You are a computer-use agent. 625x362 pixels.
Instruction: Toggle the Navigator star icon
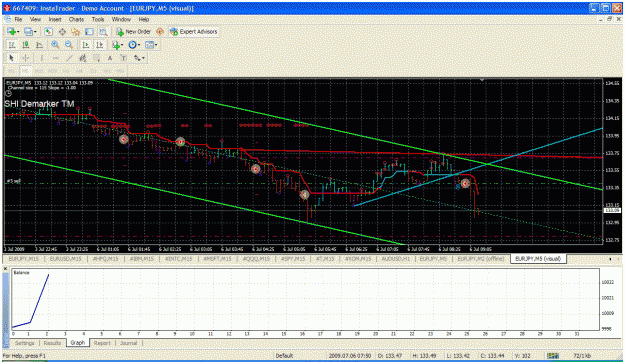coord(76,31)
